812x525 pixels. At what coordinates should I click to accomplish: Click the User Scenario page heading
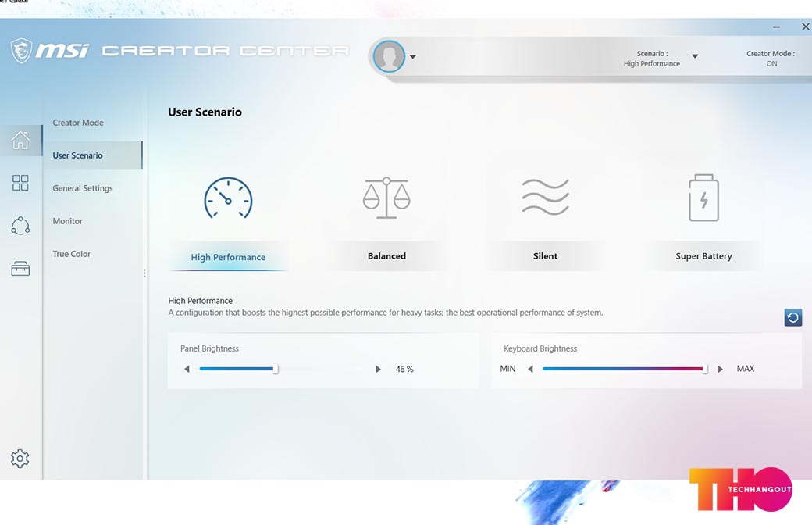(205, 112)
